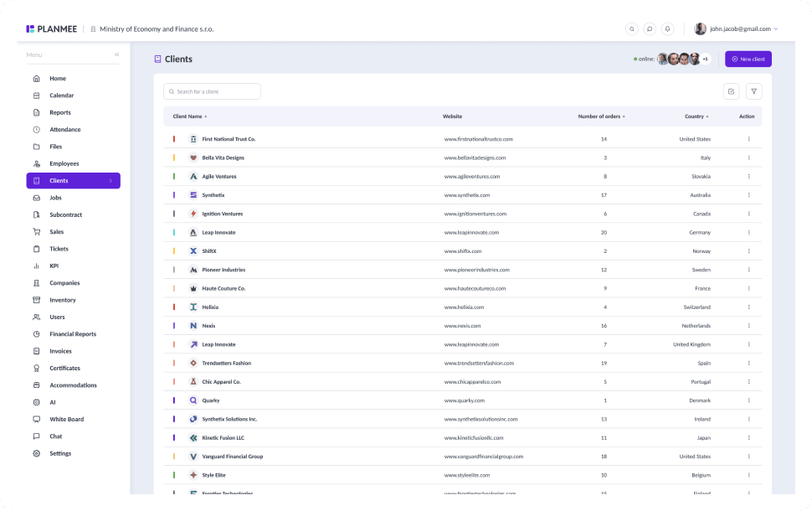Open www.leapinnovate.com link for Germany row
812x511 pixels.
(x=472, y=232)
